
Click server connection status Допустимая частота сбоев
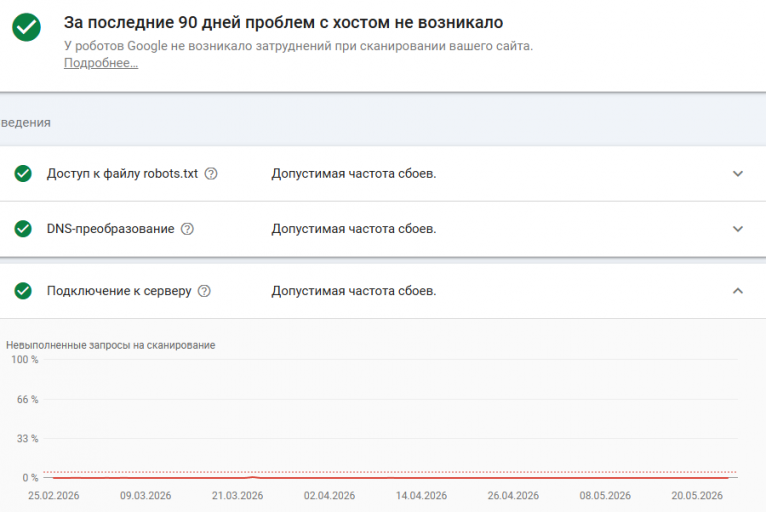point(354,291)
